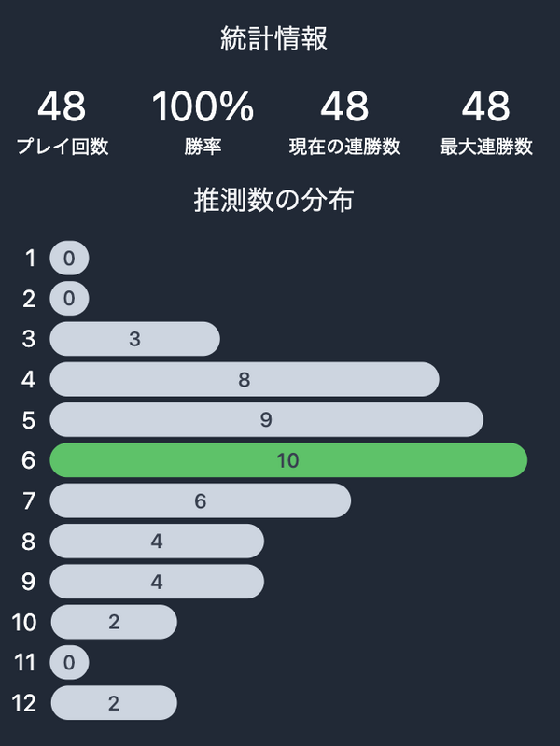Select the 100% 勝率 statistic
560x746 pixels.
click(203, 106)
